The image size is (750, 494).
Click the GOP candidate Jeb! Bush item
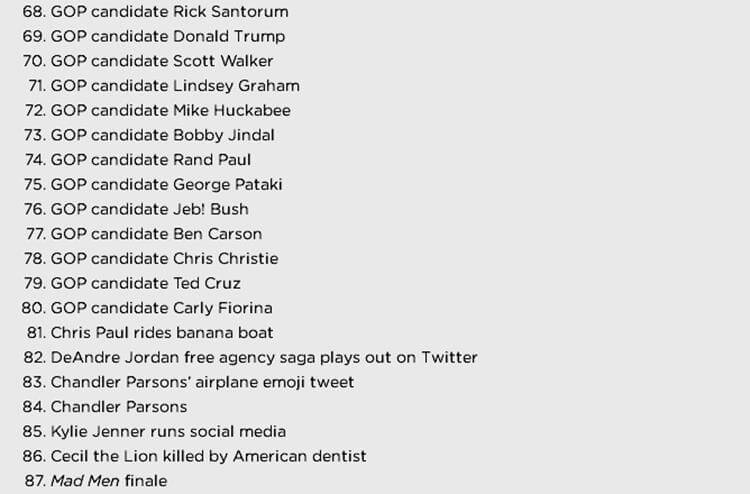tap(136, 209)
